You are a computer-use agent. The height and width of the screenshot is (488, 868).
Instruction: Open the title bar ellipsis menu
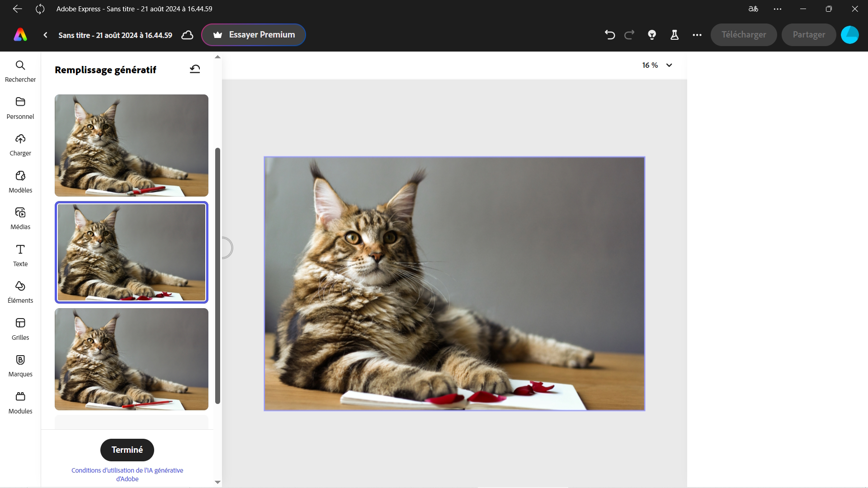coord(778,9)
